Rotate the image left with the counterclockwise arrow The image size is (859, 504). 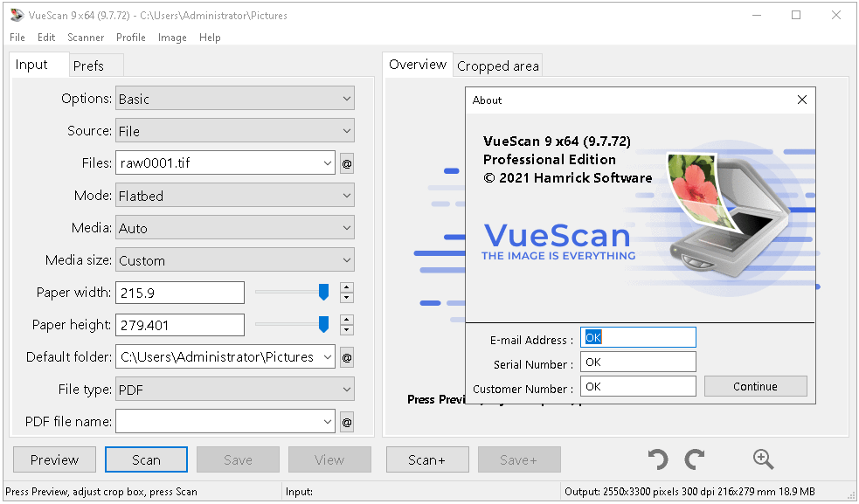coord(657,459)
